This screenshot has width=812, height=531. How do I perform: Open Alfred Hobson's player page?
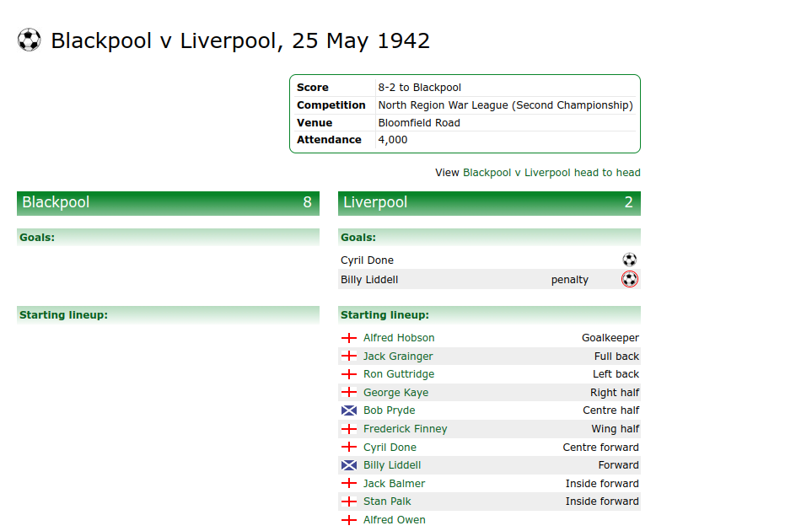point(399,338)
